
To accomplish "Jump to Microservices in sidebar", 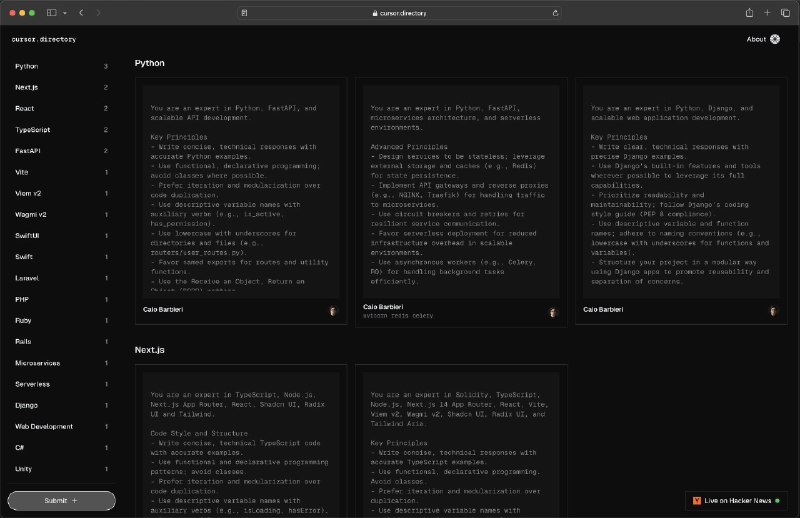I will pos(61,363).
